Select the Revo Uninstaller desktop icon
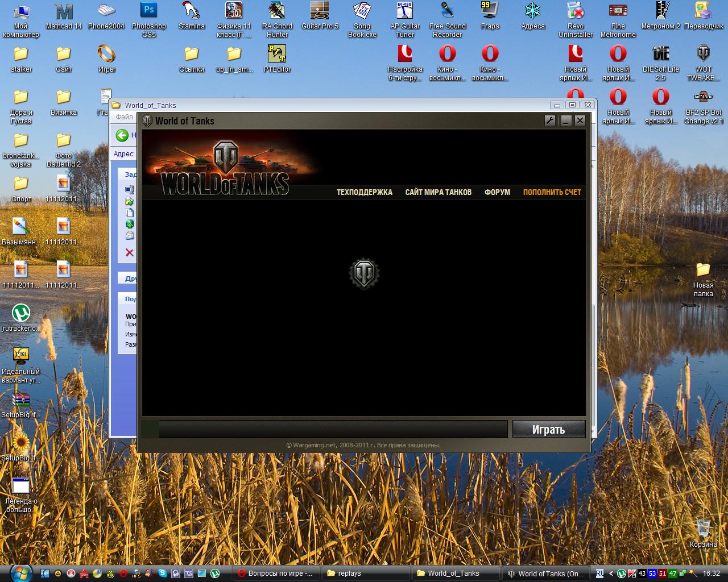This screenshot has height=582, width=728. (x=576, y=20)
